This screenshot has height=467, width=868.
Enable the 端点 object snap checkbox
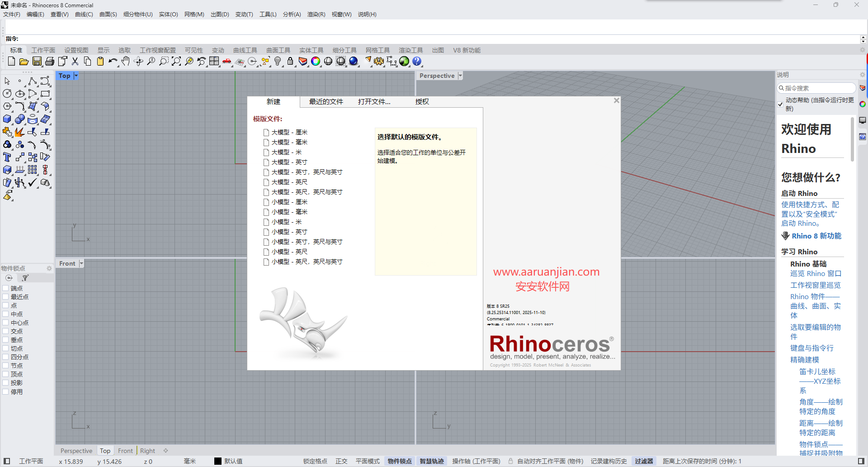(x=5, y=288)
